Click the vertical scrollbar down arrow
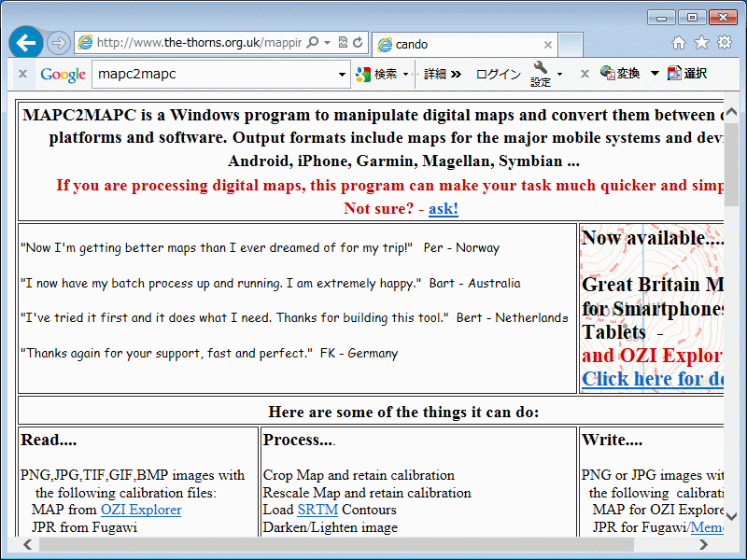 (731, 516)
